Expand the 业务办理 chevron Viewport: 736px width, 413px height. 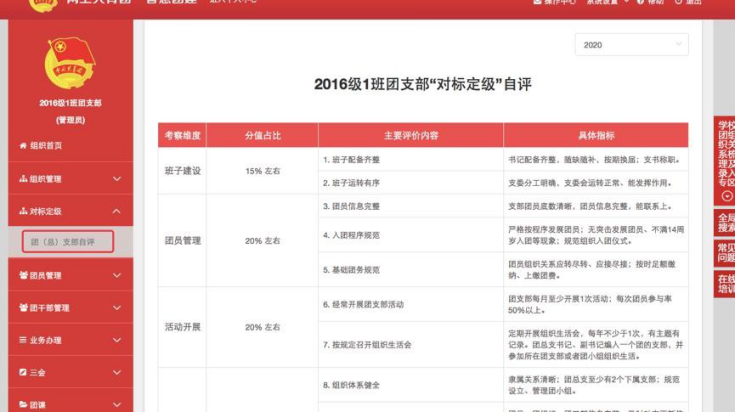pyautogui.click(x=117, y=340)
